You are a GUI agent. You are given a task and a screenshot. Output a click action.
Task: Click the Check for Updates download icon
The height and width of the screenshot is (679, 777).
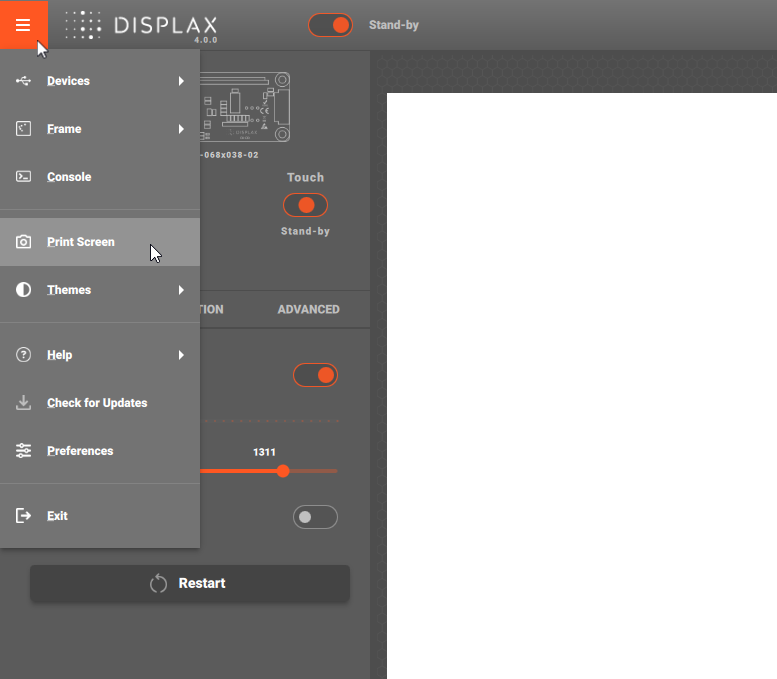tap(24, 403)
